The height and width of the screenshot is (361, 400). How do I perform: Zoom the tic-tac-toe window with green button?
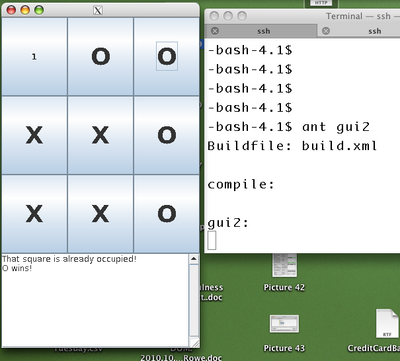[x=39, y=10]
